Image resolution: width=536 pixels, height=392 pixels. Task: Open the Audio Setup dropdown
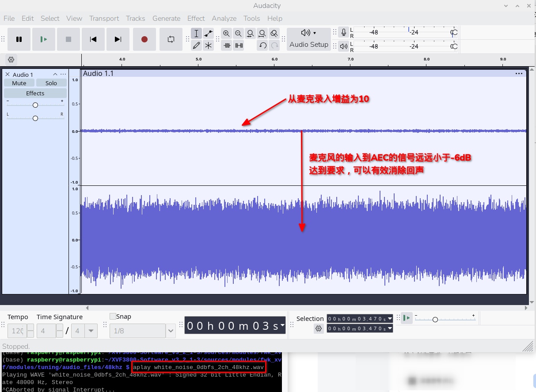309,39
